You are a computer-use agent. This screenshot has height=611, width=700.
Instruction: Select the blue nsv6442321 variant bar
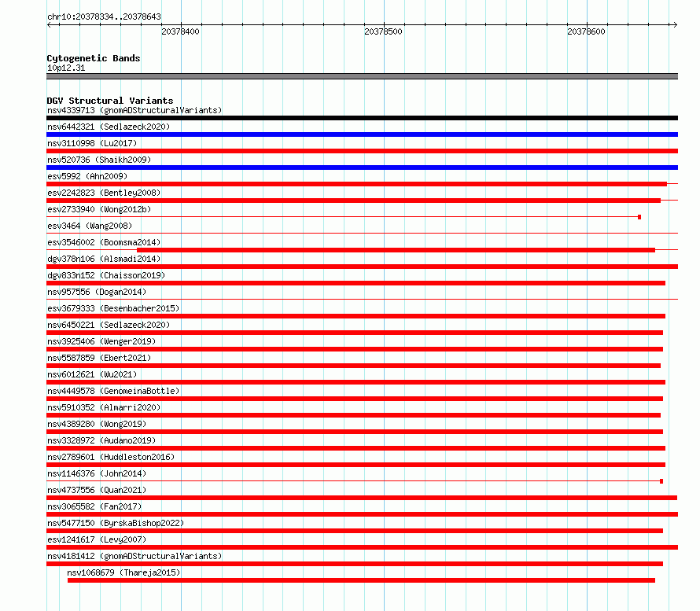click(362, 134)
